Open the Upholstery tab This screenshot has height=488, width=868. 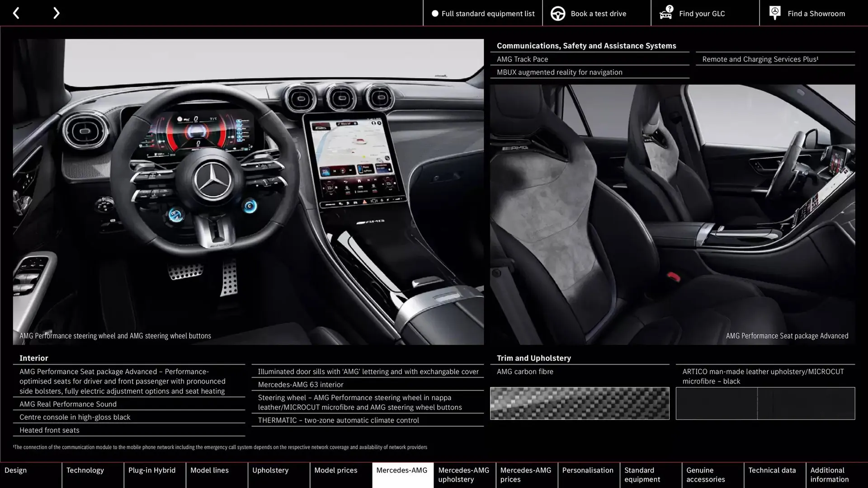click(x=278, y=475)
